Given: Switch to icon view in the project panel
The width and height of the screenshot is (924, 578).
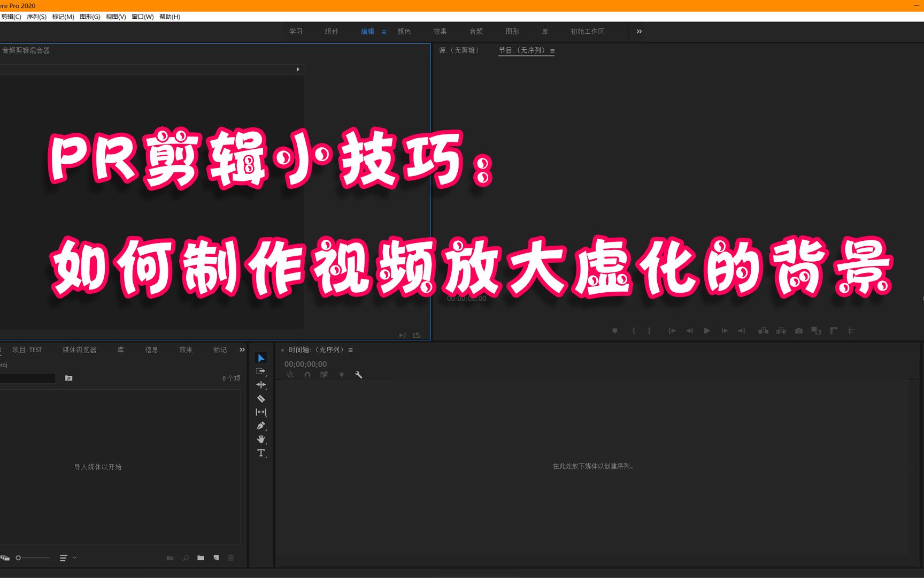Looking at the screenshot, I should [5, 558].
